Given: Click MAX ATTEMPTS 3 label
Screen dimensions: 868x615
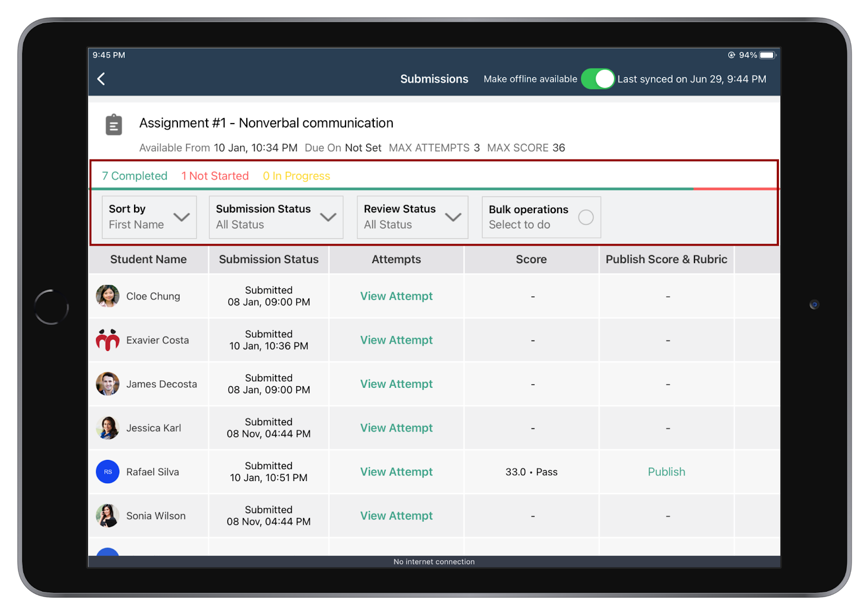Looking at the screenshot, I should 434,148.
